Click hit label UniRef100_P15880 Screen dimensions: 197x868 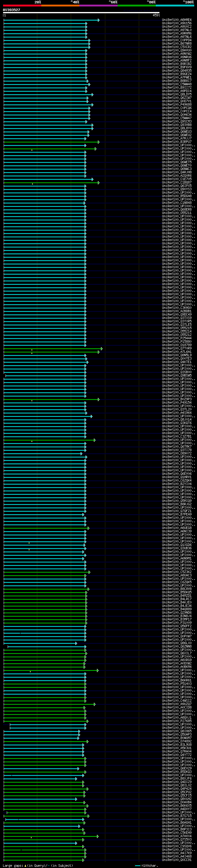point(176,341)
